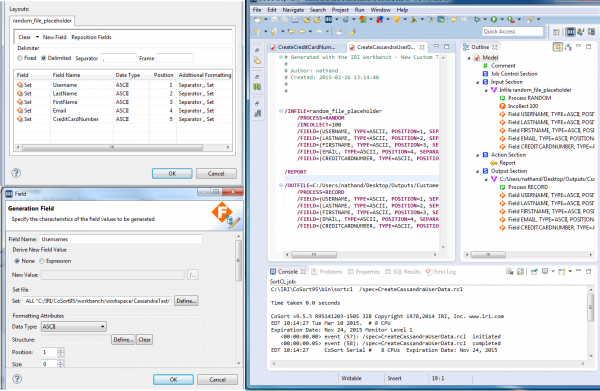This screenshot has height=391, width=600.
Task: Collapse the Output Section node
Action: point(478,171)
